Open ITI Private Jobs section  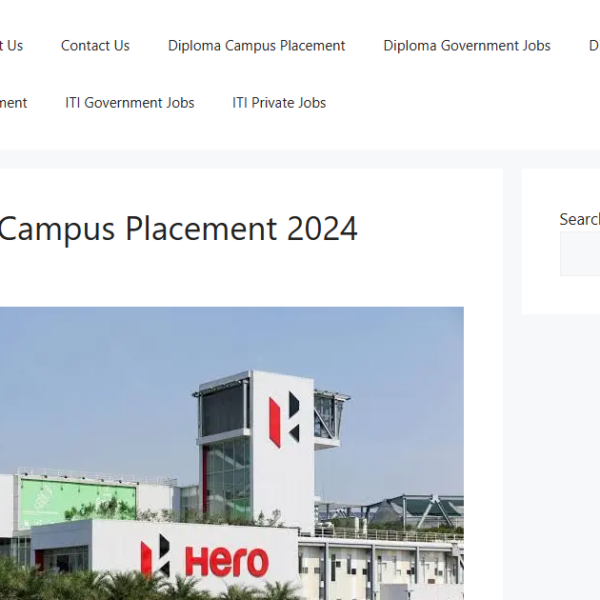coord(279,103)
